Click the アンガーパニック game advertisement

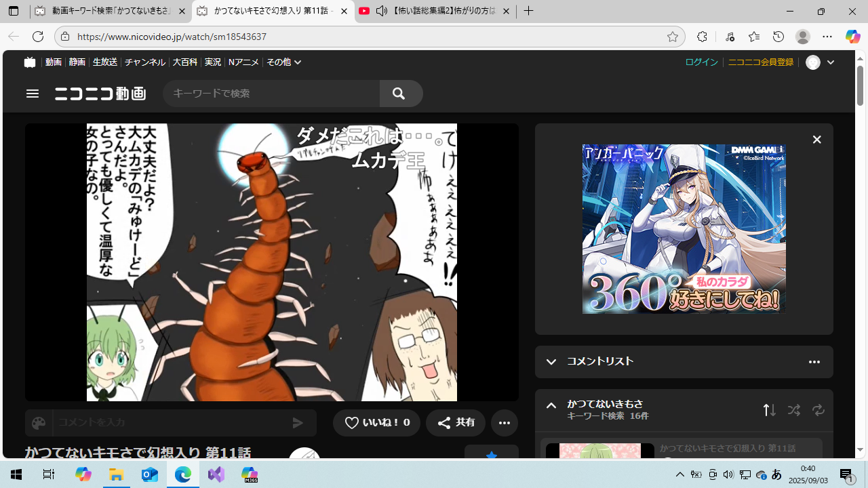pos(684,228)
